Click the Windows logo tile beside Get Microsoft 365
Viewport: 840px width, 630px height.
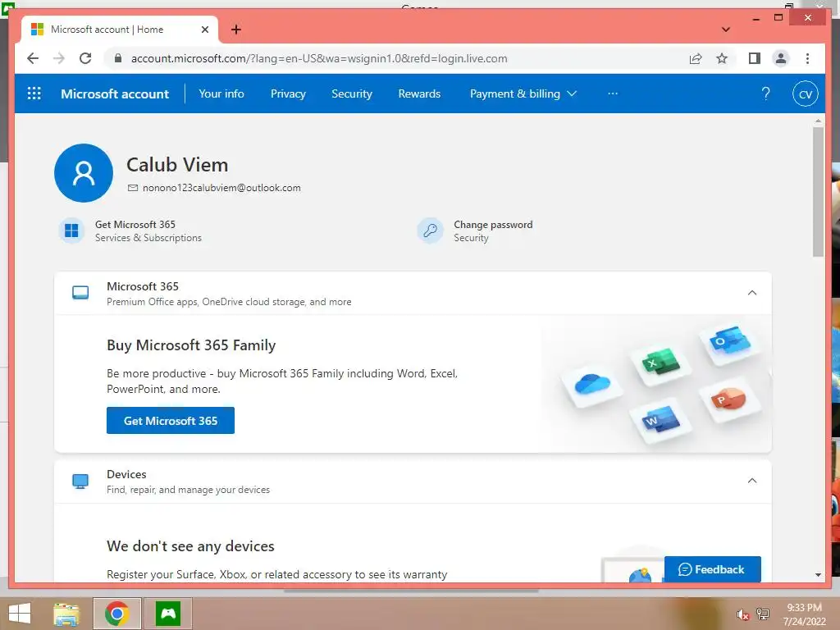coord(71,231)
